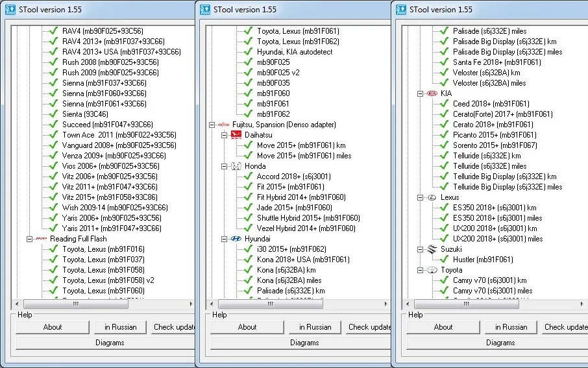
Task: Collapse the Reading Full Flash node
Action: [x=29, y=239]
